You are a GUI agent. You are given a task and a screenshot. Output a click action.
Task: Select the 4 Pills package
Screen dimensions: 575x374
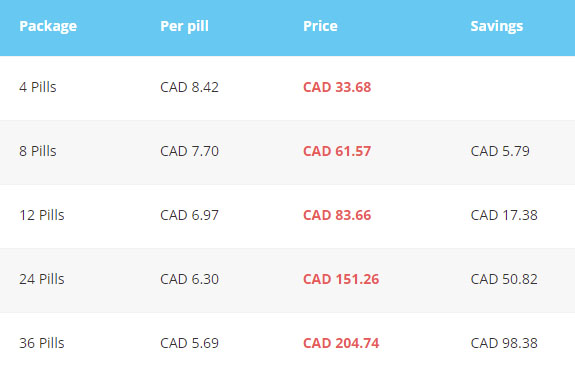[38, 87]
